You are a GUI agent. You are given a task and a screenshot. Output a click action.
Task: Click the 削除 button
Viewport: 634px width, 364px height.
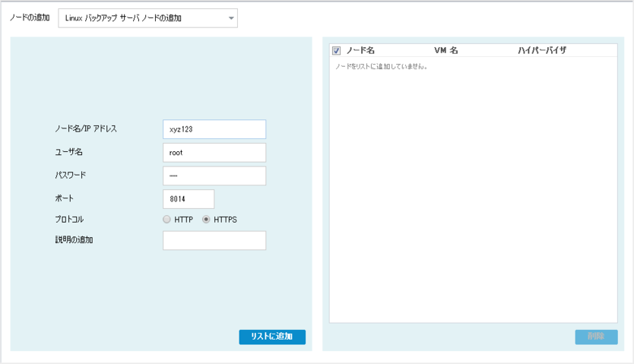597,337
